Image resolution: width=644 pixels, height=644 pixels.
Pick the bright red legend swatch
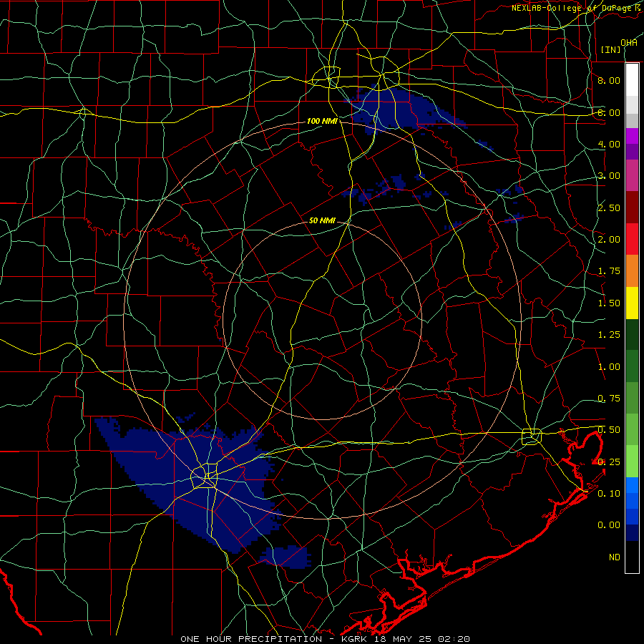tap(632, 239)
